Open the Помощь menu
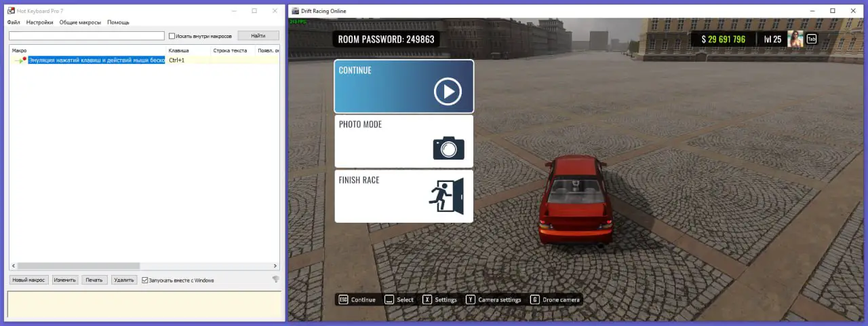Image resolution: width=868 pixels, height=326 pixels. click(x=118, y=22)
